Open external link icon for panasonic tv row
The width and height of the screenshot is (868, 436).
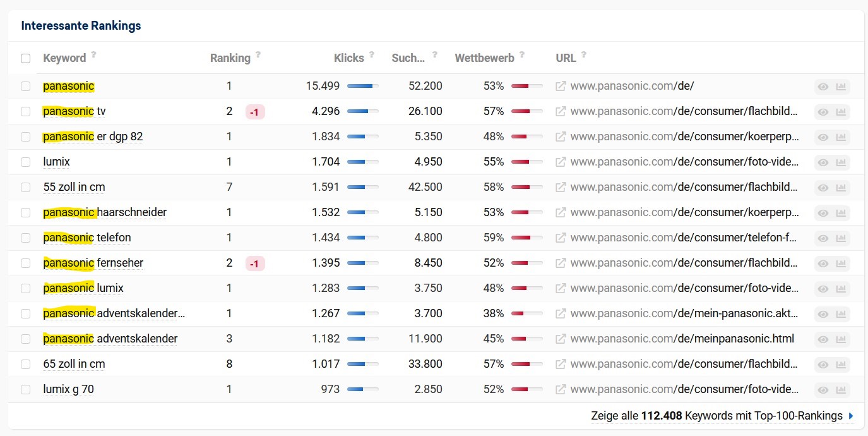(x=561, y=111)
